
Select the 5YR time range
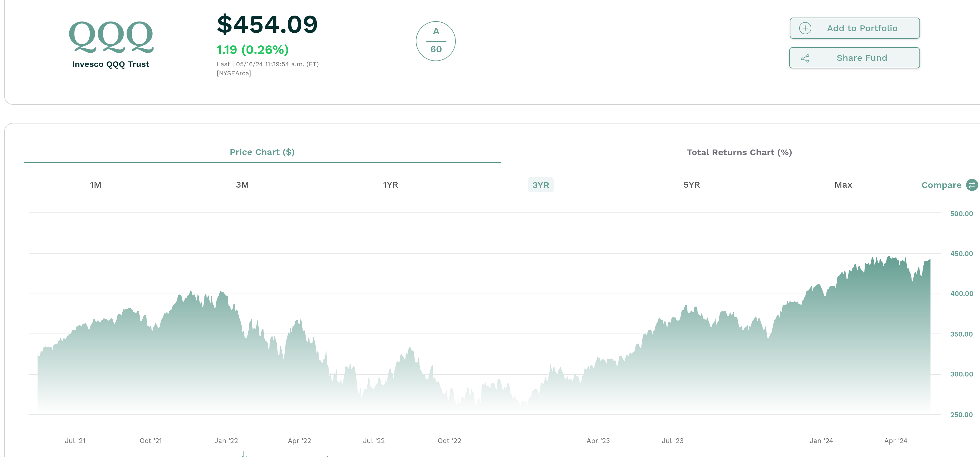click(x=692, y=185)
